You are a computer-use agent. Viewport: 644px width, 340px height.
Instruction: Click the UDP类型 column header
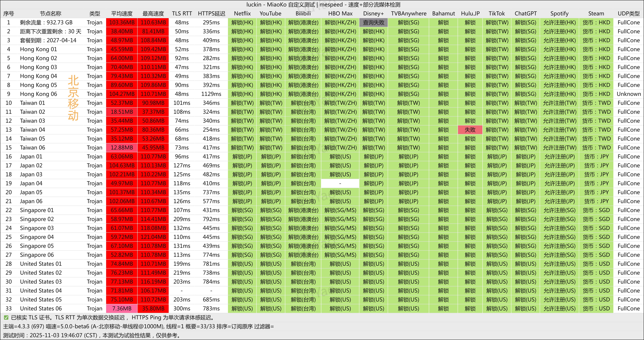pyautogui.click(x=628, y=14)
